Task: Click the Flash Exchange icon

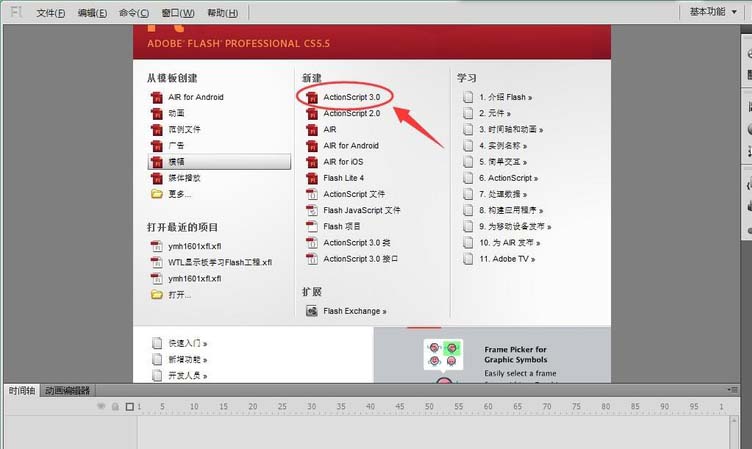Action: 312,311
